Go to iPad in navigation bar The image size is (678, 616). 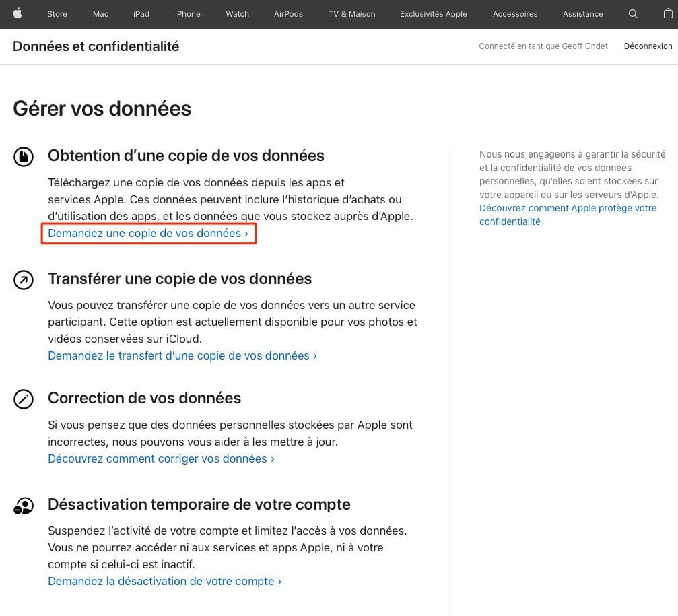[141, 14]
